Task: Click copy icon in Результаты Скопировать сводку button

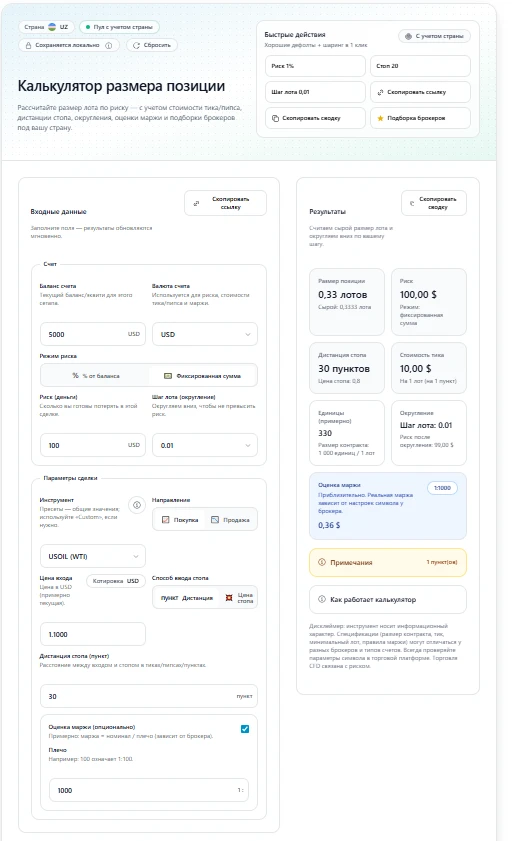Action: (412, 203)
